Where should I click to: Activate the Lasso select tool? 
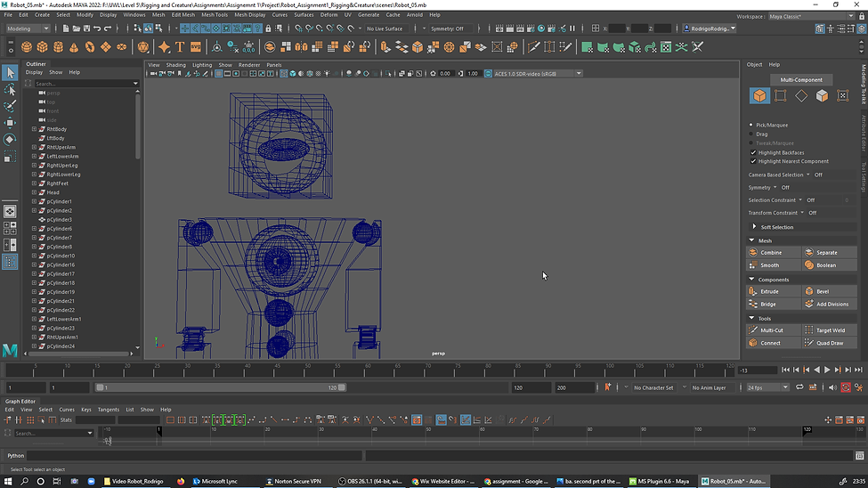(x=10, y=89)
